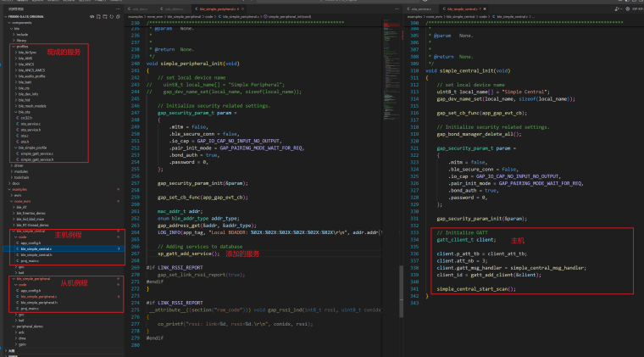The image size is (644, 357).
Task: Collapse the profiles folder
Action: (x=22, y=47)
